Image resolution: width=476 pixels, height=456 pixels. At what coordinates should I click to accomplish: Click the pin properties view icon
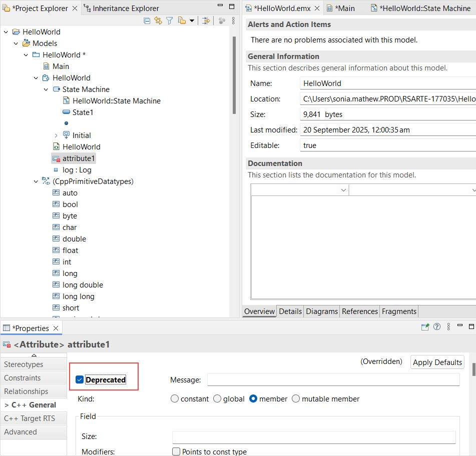pyautogui.click(x=425, y=327)
